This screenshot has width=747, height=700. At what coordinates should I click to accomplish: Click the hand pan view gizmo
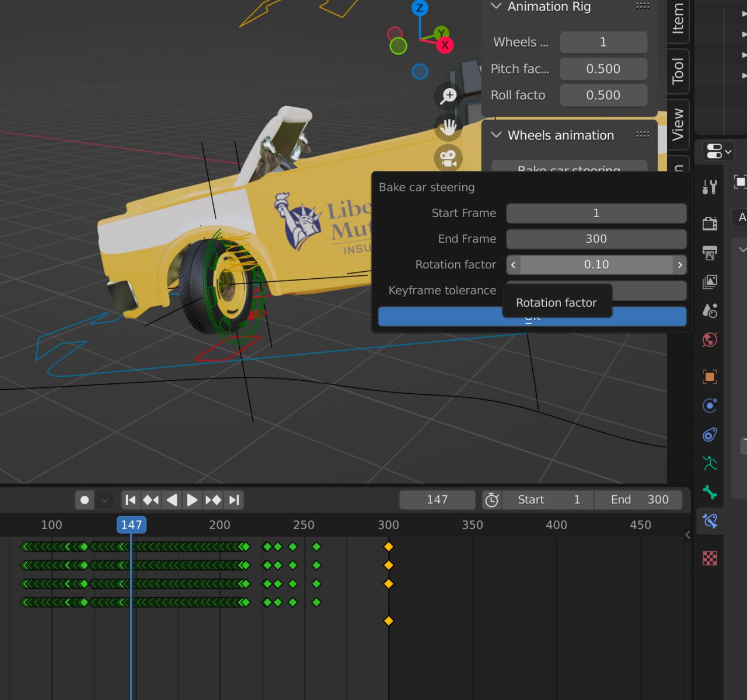click(448, 127)
